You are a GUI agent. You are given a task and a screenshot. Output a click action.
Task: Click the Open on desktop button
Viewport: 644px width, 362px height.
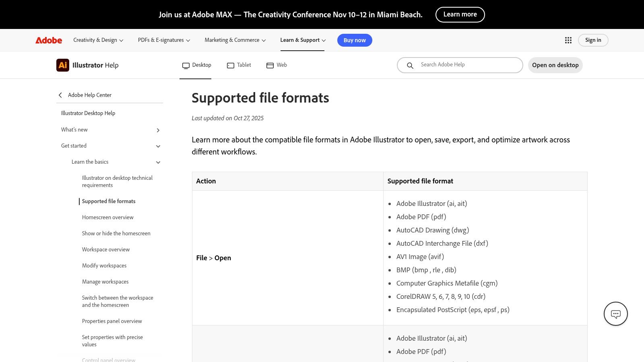[x=555, y=65]
